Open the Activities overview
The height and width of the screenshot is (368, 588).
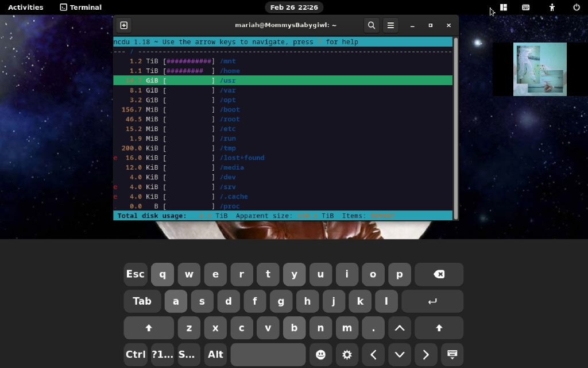click(26, 7)
